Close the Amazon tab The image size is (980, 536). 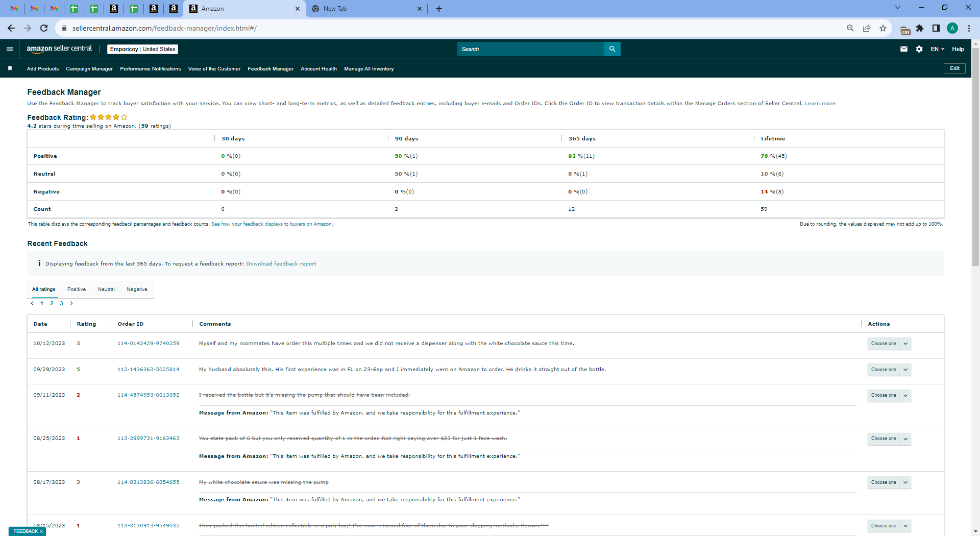[298, 9]
